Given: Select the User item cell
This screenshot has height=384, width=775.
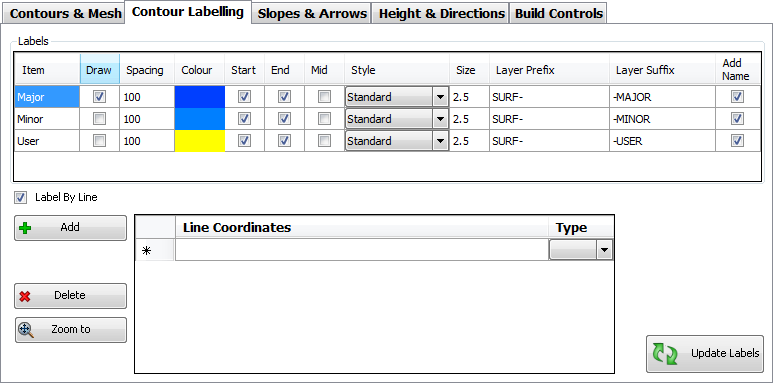Looking at the screenshot, I should point(47,141).
